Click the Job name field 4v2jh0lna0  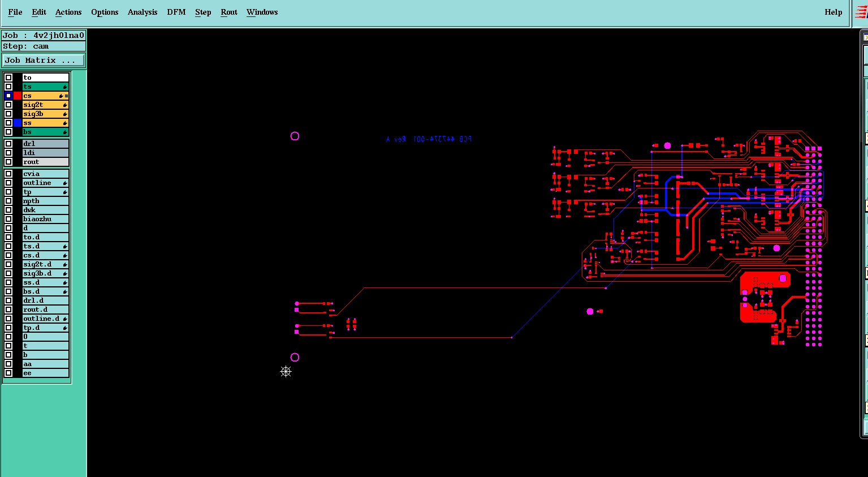point(44,35)
